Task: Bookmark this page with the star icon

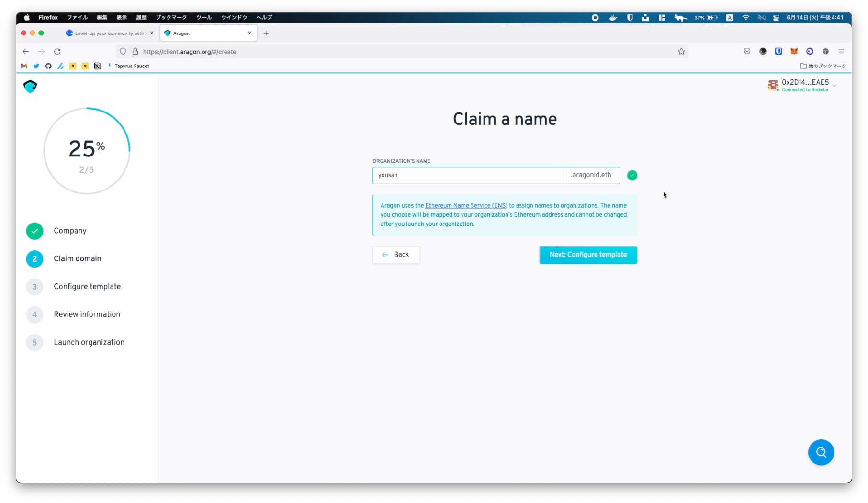Action: 681,52
